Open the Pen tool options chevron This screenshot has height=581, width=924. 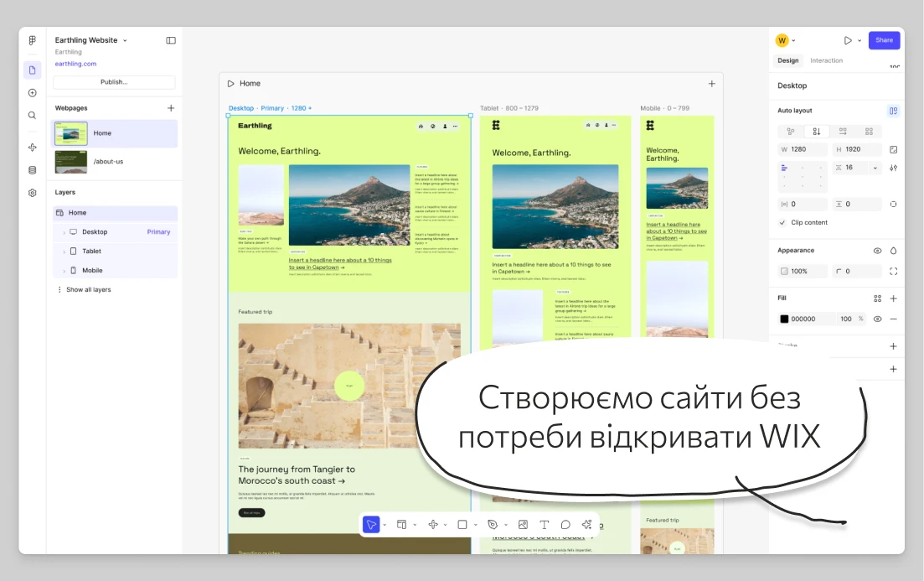click(x=506, y=525)
